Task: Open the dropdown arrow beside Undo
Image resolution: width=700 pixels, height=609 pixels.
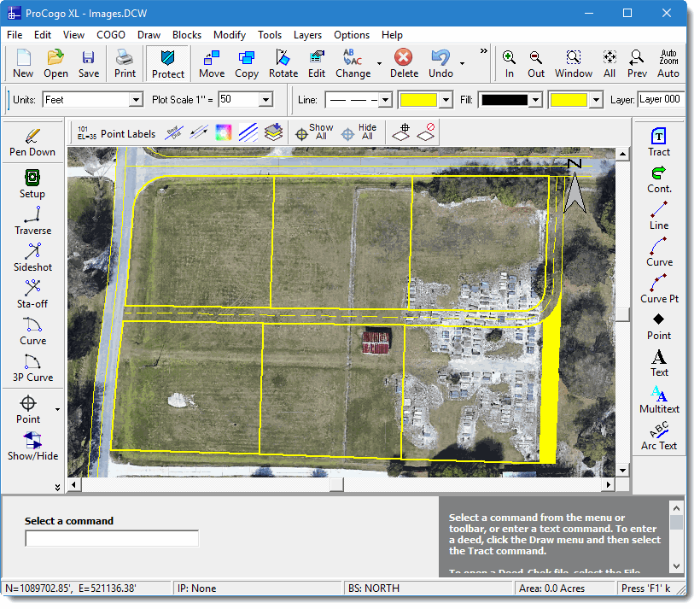Action: pos(462,63)
